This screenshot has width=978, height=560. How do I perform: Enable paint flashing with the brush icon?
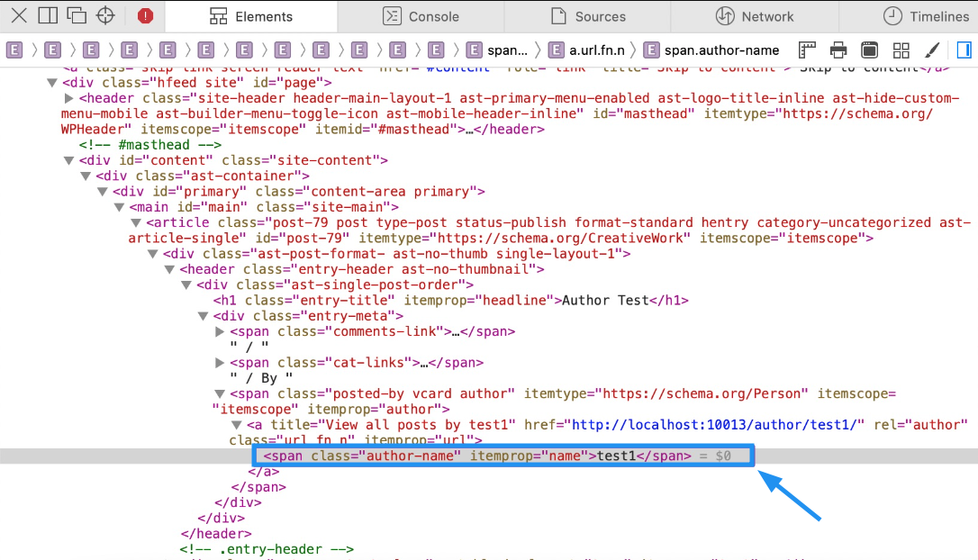pyautogui.click(x=932, y=50)
